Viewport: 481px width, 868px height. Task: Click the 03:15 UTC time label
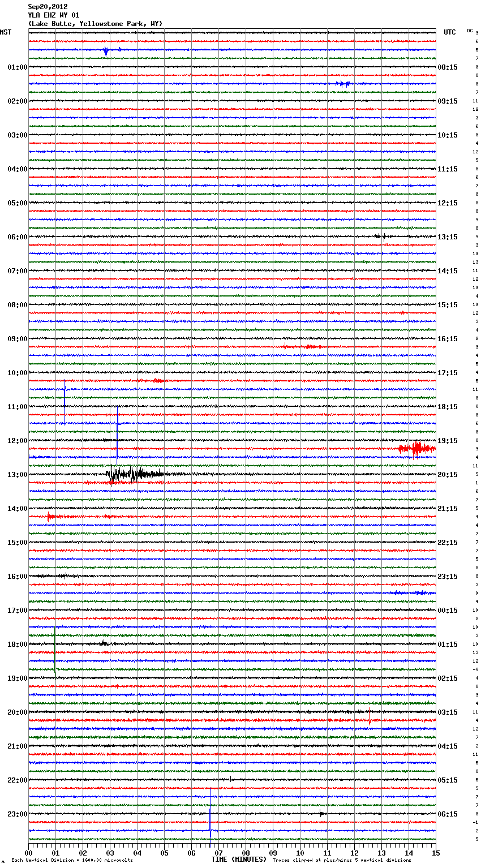[x=448, y=712]
